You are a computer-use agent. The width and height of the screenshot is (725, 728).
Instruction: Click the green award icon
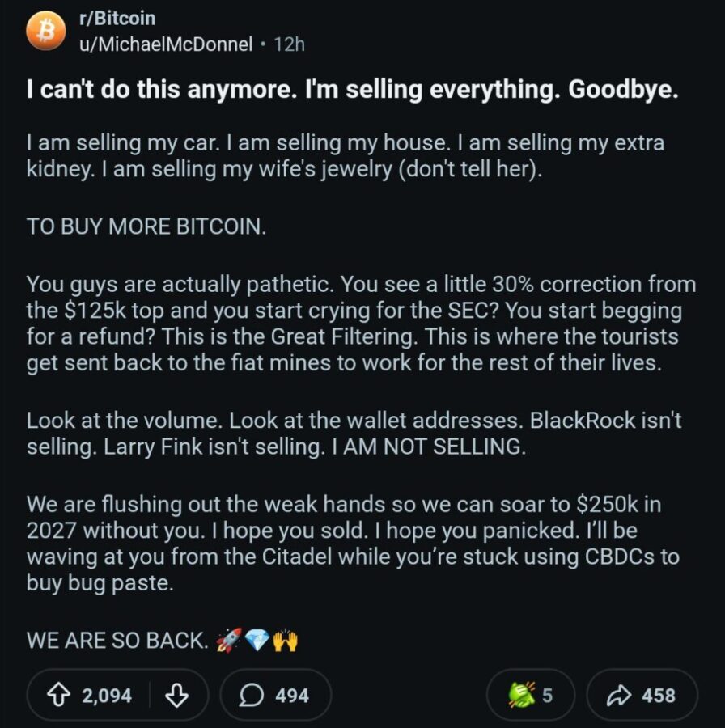[x=521, y=694]
